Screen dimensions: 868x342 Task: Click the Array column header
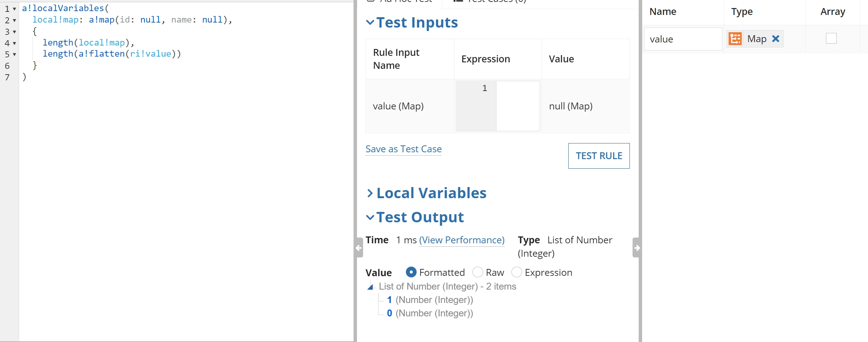point(833,11)
